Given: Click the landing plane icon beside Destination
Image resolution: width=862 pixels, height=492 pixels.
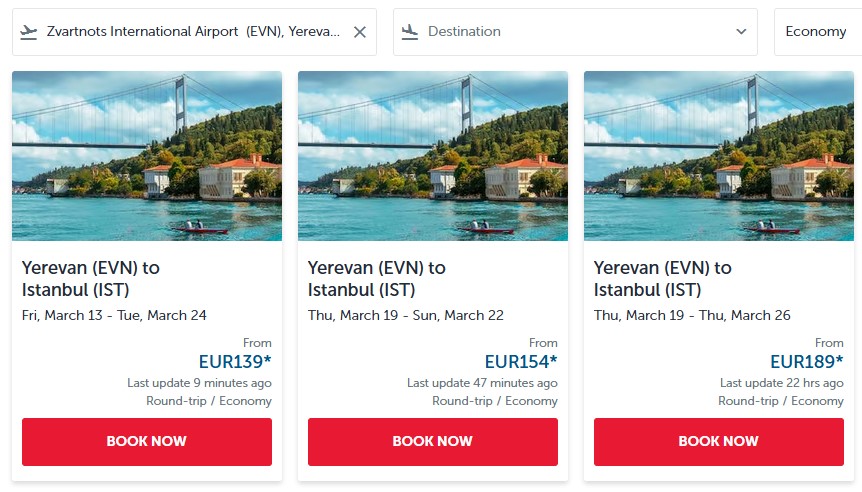Looking at the screenshot, I should 409,32.
